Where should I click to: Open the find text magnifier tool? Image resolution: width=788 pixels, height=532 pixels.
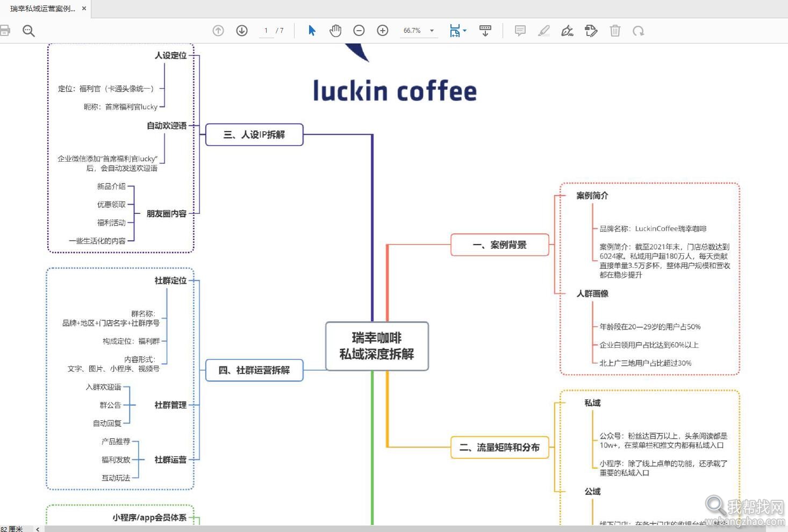coord(28,31)
